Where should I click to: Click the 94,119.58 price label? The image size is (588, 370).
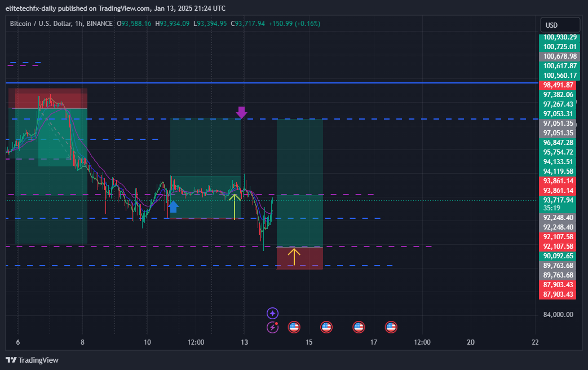pos(558,171)
